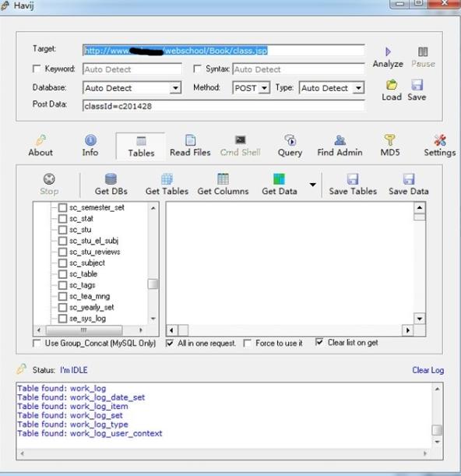
Task: Switch to the Info tab
Action: pos(90,146)
